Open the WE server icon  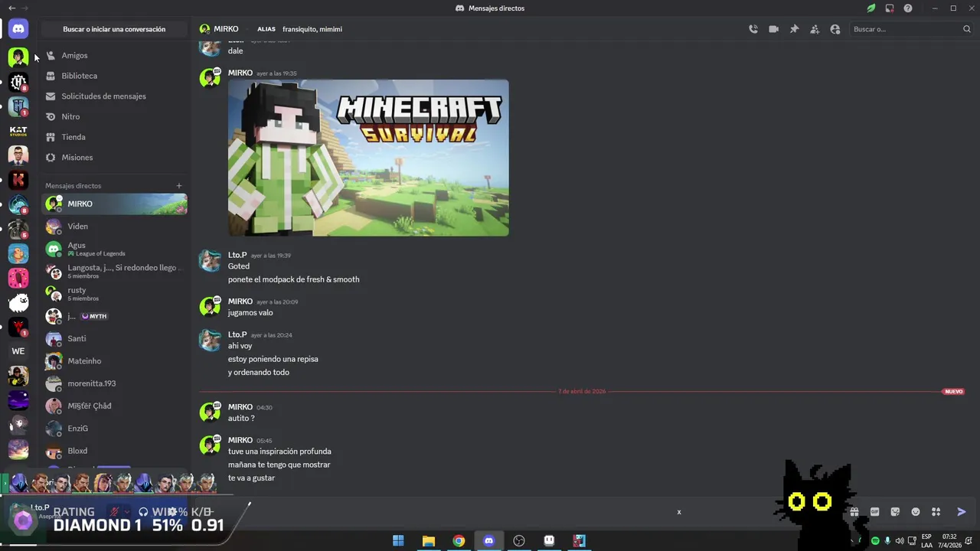(18, 351)
